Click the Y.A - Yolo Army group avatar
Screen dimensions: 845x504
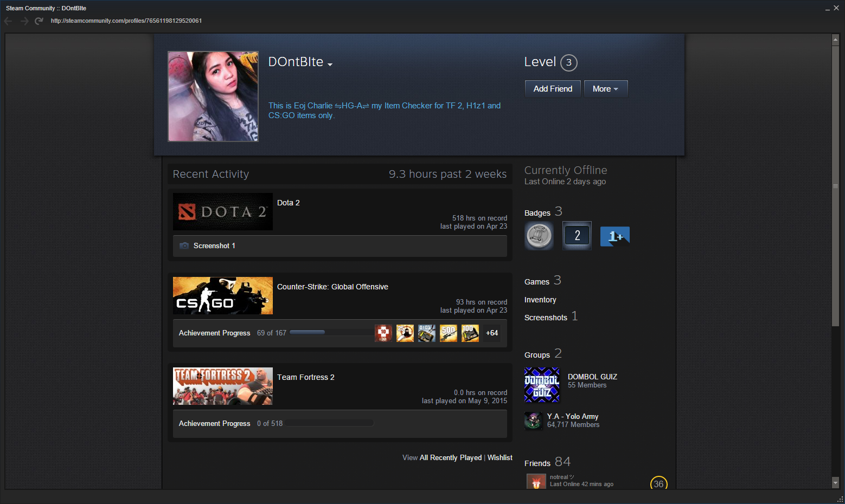pyautogui.click(x=533, y=421)
